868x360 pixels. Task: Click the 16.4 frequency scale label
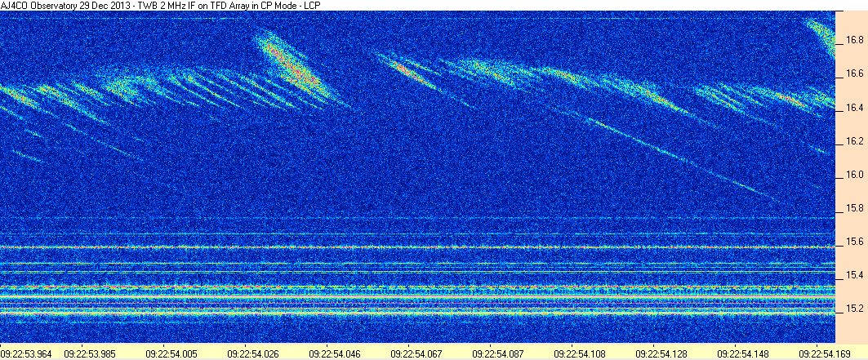[x=852, y=108]
